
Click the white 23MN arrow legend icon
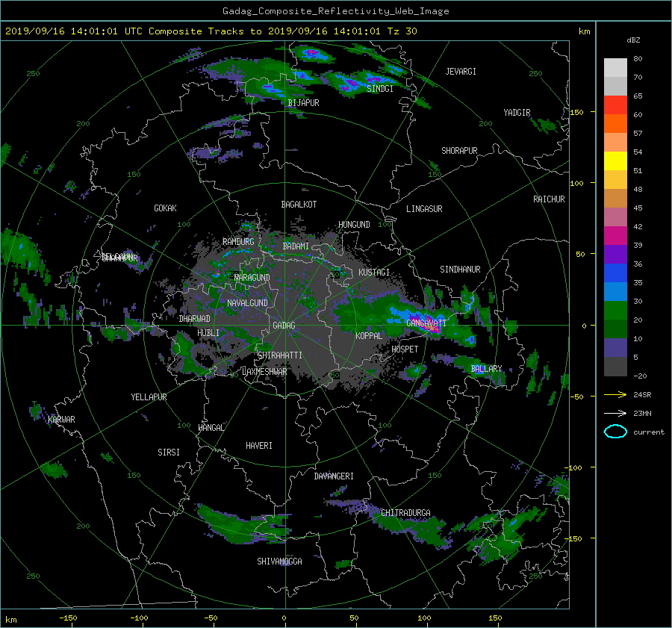tap(615, 413)
